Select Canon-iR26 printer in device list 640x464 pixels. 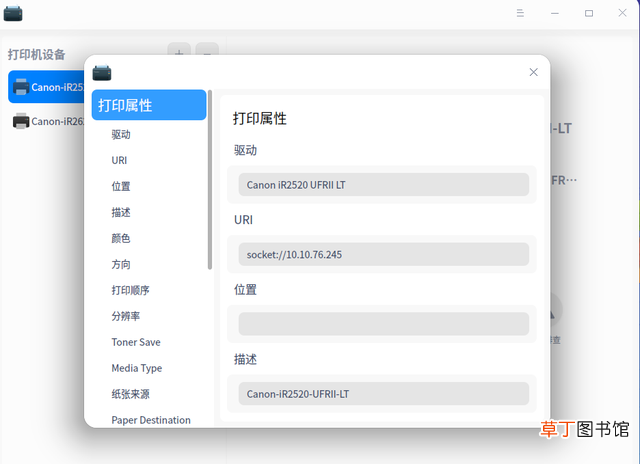(x=47, y=121)
